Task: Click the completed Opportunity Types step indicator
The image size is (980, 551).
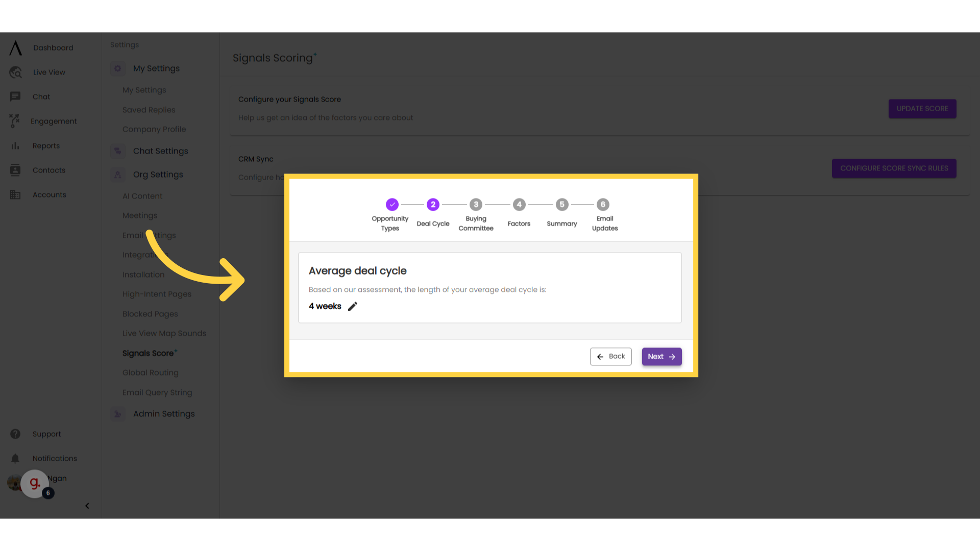Action: coord(391,205)
